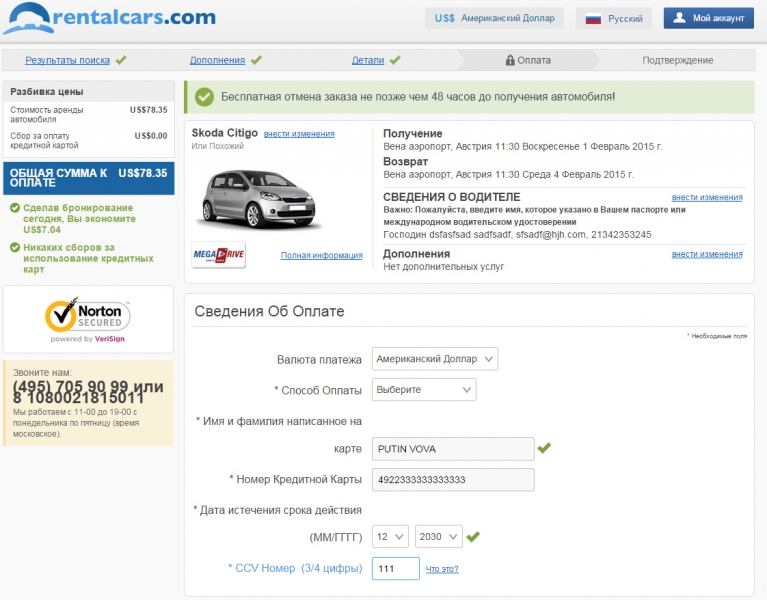Go to Детали step
Image resolution: width=767 pixels, height=600 pixels.
click(368, 60)
